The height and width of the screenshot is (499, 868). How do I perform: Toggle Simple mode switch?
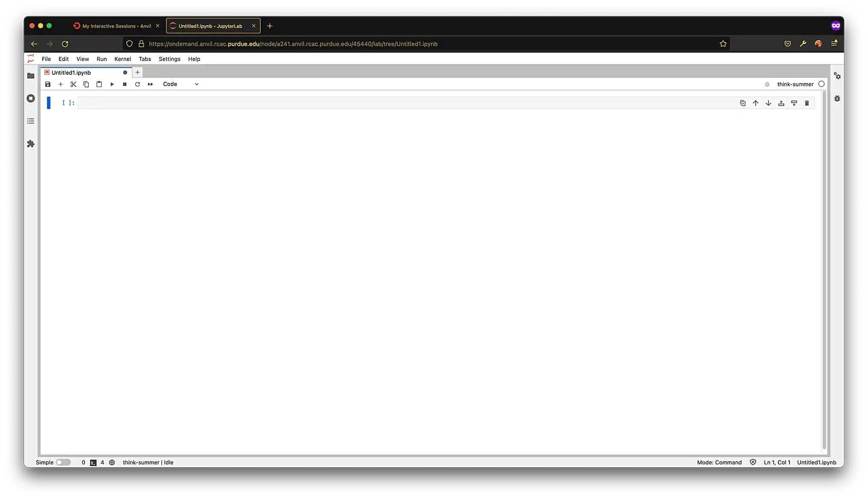(63, 463)
